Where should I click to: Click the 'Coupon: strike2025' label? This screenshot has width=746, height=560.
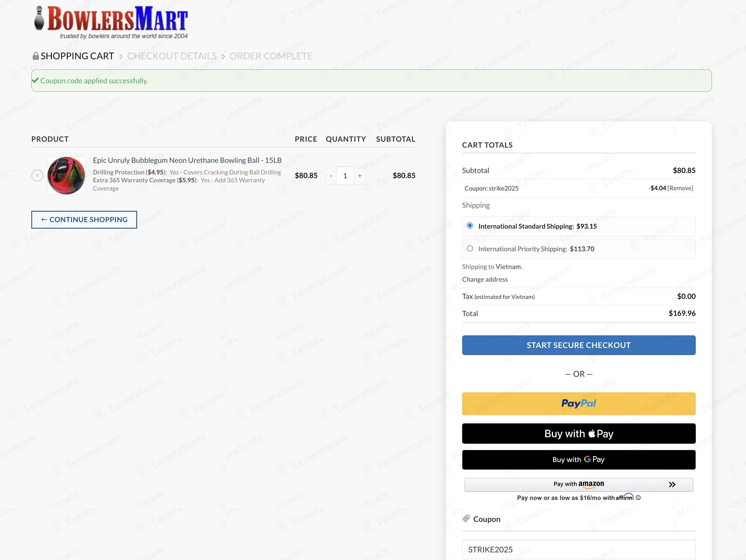pyautogui.click(x=492, y=188)
